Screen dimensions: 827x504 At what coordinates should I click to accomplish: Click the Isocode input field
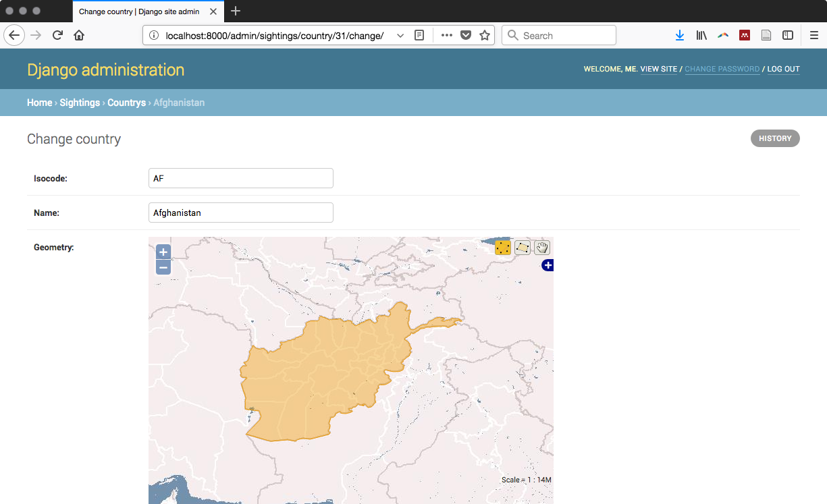(x=240, y=178)
